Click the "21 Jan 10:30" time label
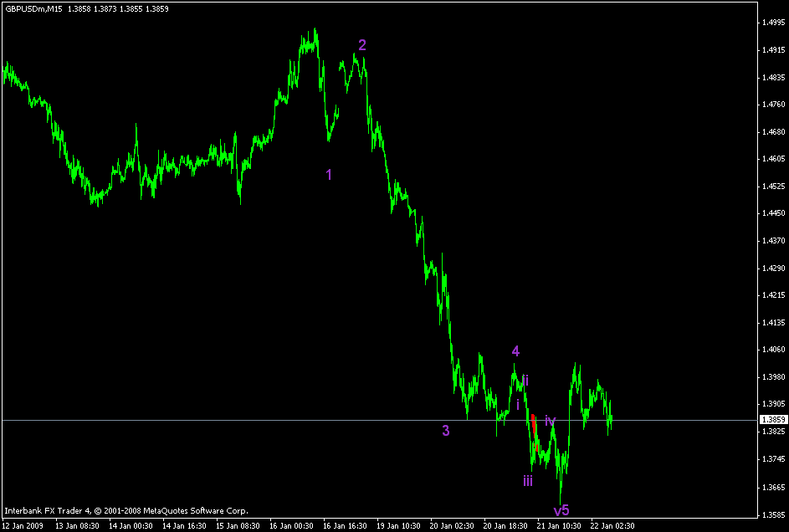Screen dimensions: 789x532 point(559,526)
